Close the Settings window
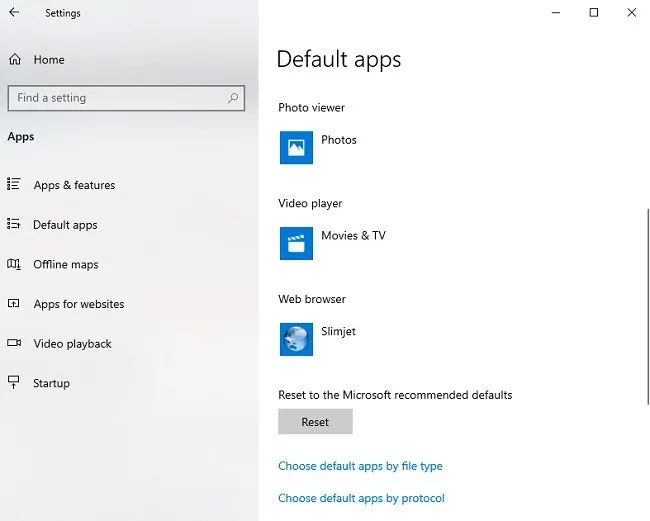This screenshot has height=521, width=650. click(x=631, y=12)
